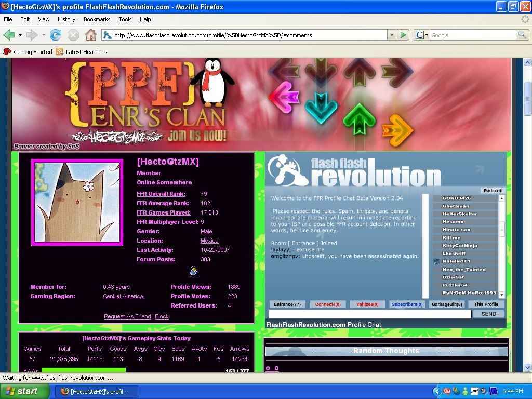The image size is (532, 399).
Task: Open the address bar history dropdown
Action: [392, 35]
